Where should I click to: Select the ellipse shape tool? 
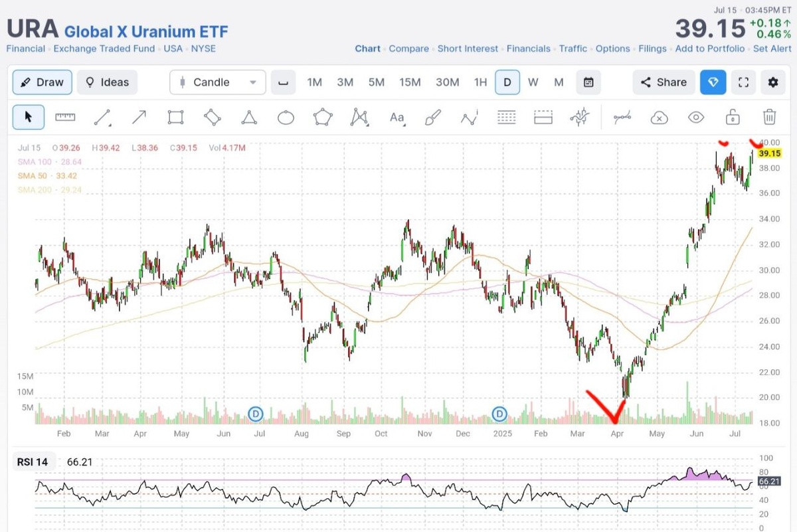286,118
